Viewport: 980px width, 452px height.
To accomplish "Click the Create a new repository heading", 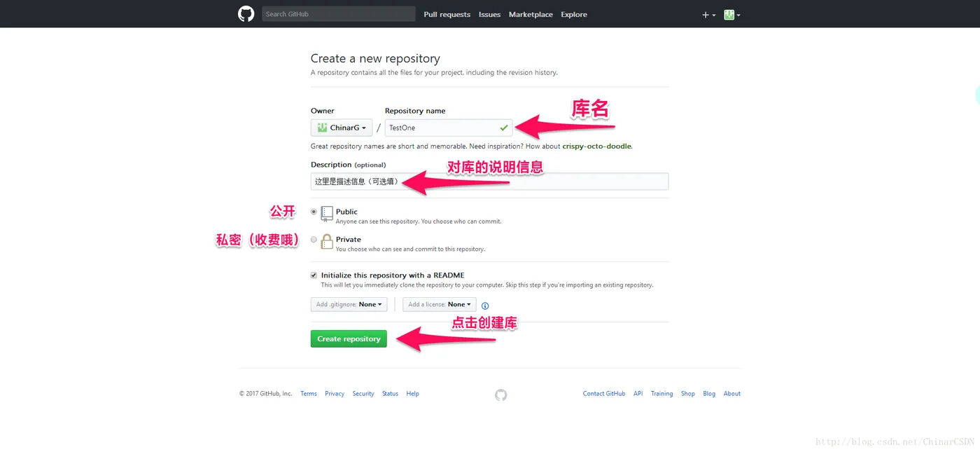I will tap(375, 59).
